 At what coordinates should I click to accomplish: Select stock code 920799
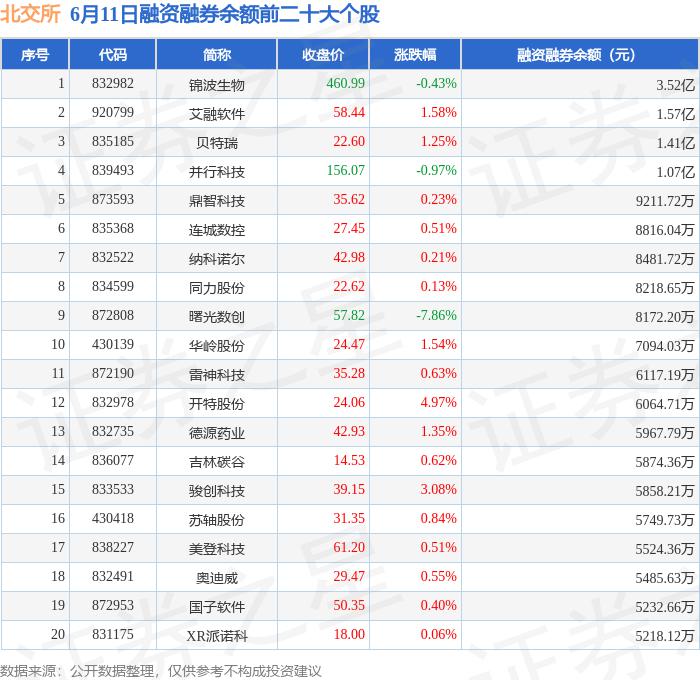pyautogui.click(x=112, y=113)
